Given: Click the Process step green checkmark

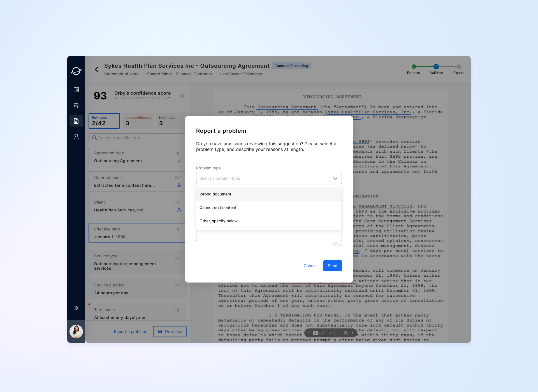Looking at the screenshot, I should click(x=414, y=67).
